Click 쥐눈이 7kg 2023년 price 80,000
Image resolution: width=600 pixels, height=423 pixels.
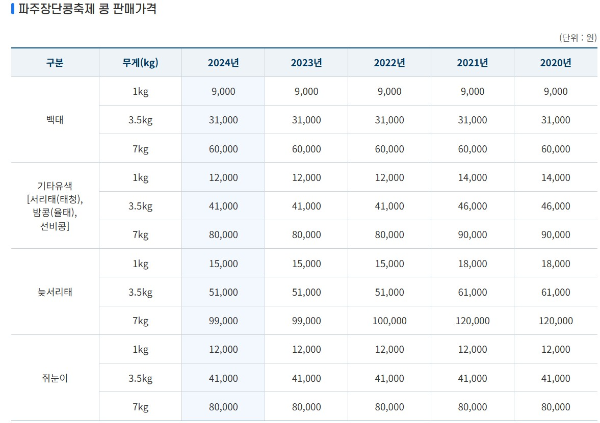click(306, 407)
